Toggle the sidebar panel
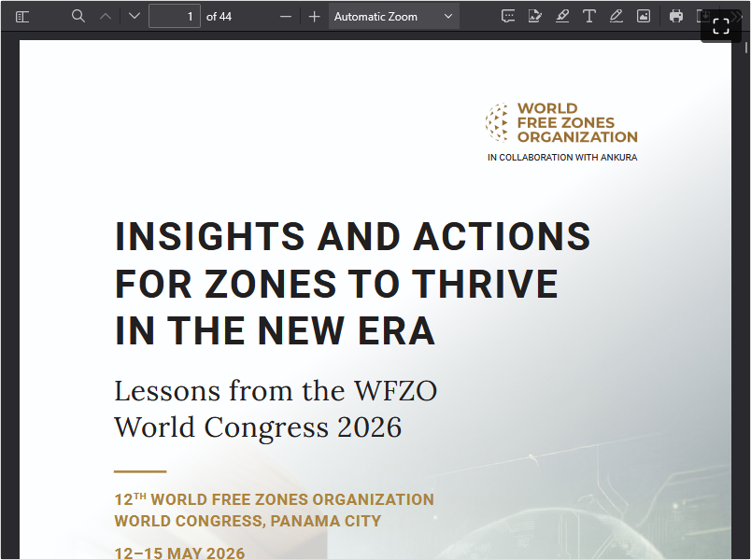This screenshot has width=751, height=560. pyautogui.click(x=22, y=17)
